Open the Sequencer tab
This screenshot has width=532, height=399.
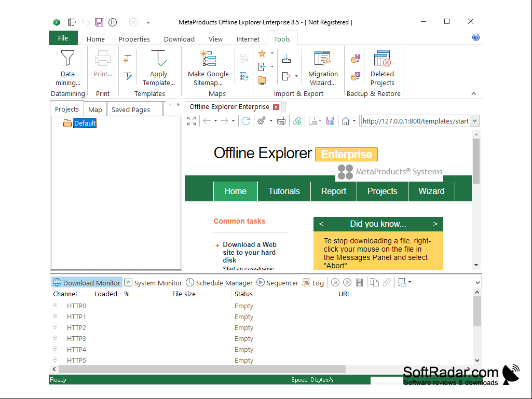tap(277, 283)
